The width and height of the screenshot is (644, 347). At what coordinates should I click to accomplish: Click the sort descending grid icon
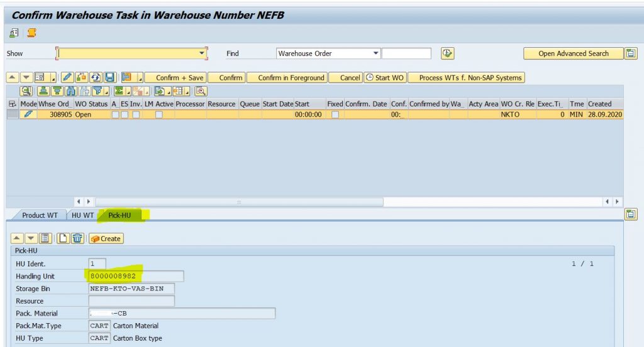pyautogui.click(x=57, y=91)
